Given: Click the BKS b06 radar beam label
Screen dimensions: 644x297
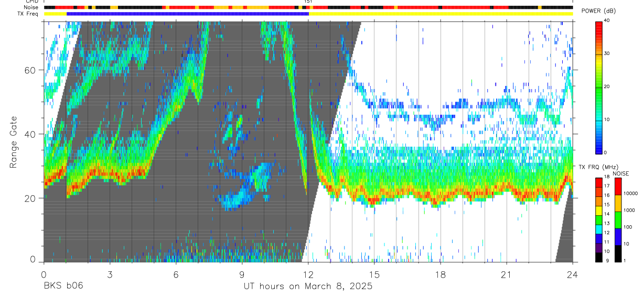Looking at the screenshot, I should click(x=63, y=287).
